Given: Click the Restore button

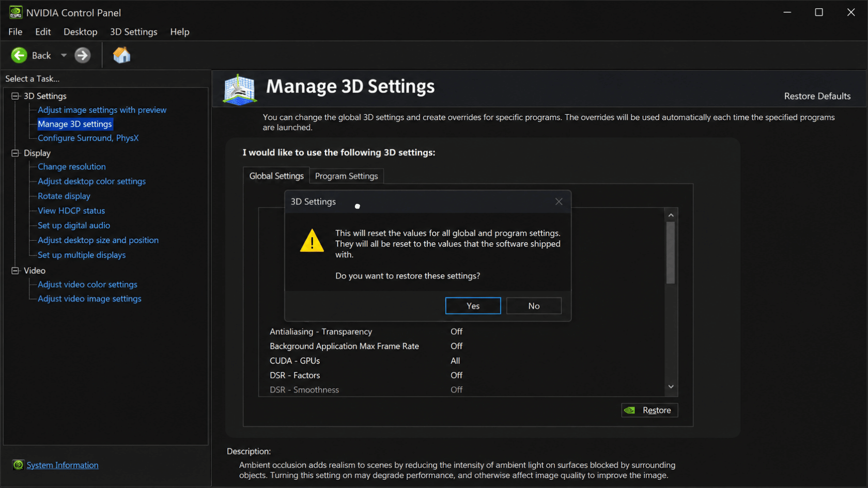Looking at the screenshot, I should click(649, 410).
